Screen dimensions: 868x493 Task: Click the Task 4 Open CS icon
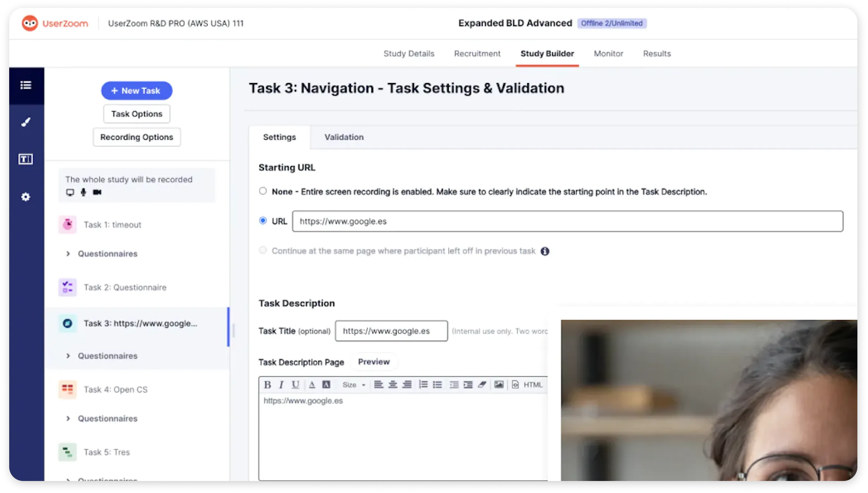68,389
